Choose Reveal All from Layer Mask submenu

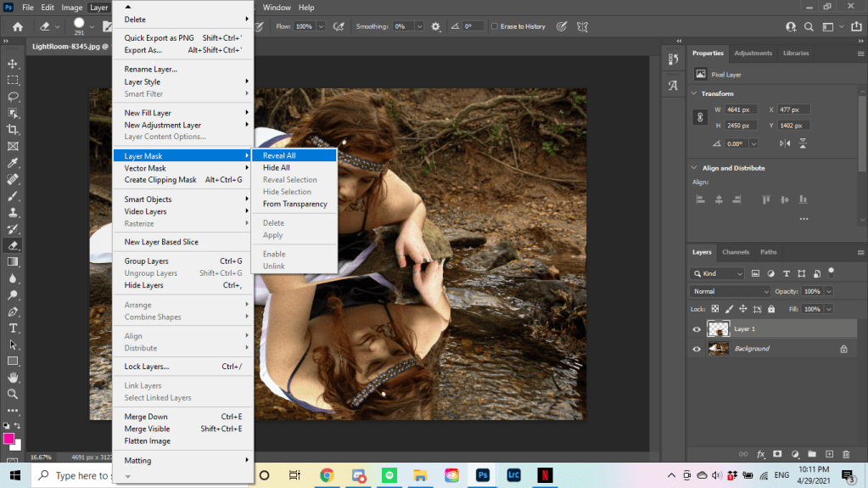279,156
